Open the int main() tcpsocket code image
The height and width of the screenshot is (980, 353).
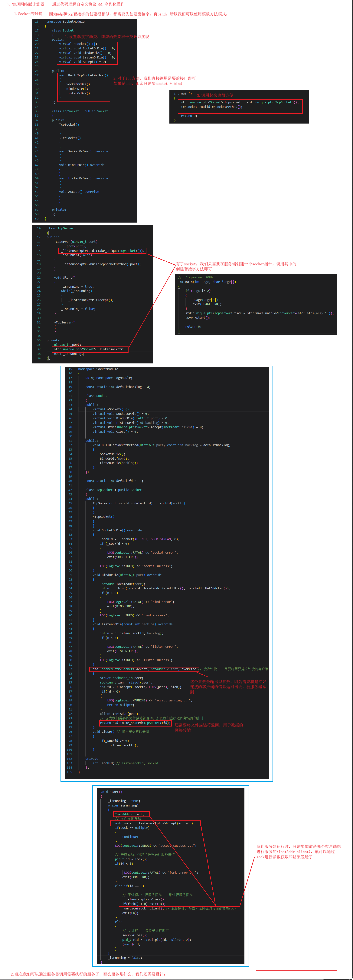(239, 107)
